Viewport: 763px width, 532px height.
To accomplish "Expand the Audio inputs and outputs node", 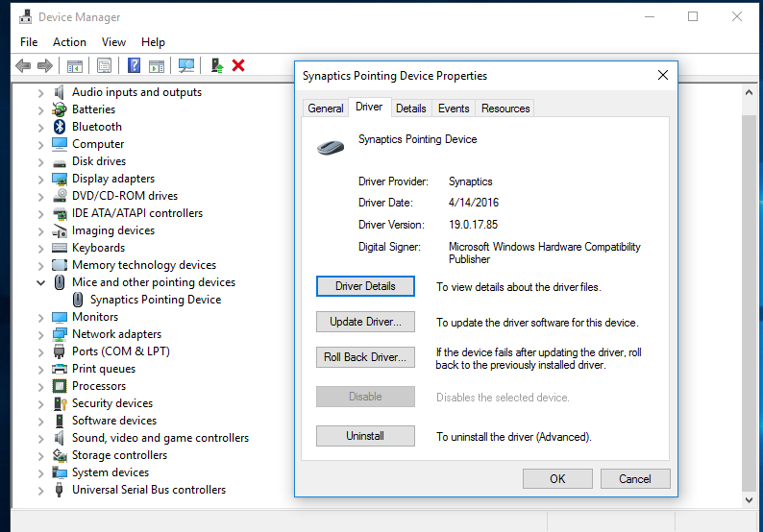I will (41, 93).
